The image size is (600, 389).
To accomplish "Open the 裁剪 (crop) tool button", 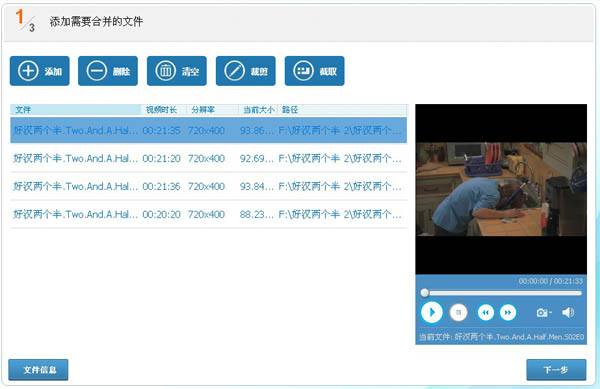I will tap(246, 71).
